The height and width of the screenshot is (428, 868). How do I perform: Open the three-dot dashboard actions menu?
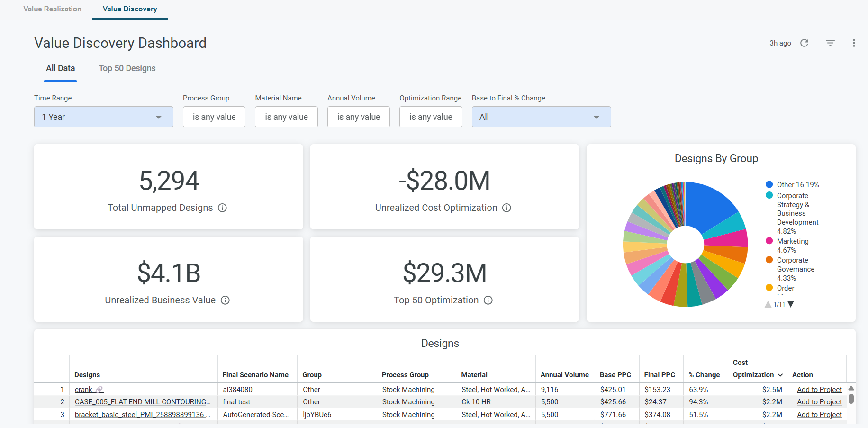pyautogui.click(x=854, y=43)
